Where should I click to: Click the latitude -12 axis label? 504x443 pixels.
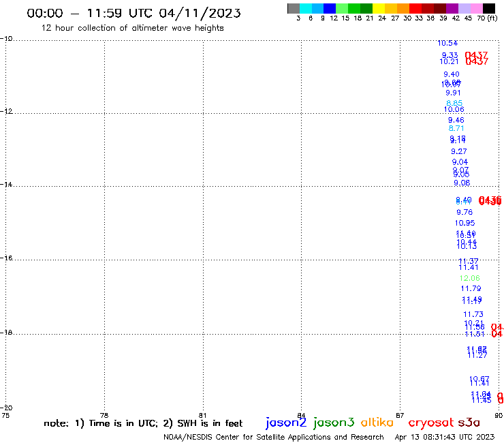click(x=6, y=111)
